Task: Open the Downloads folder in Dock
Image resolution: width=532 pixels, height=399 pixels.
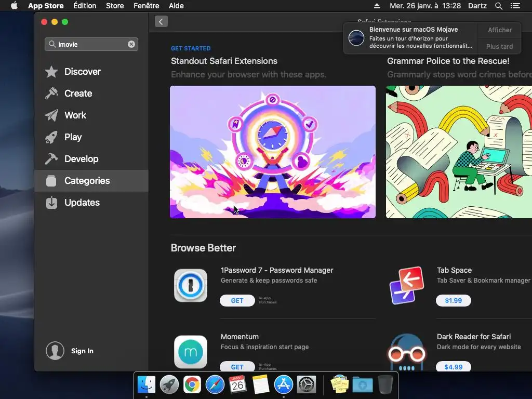Action: pyautogui.click(x=362, y=385)
